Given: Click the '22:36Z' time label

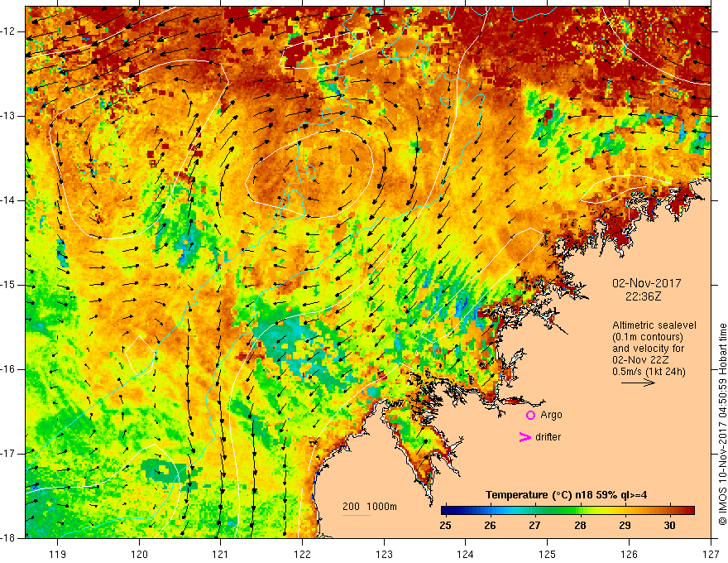Looking at the screenshot, I should click(x=643, y=296).
